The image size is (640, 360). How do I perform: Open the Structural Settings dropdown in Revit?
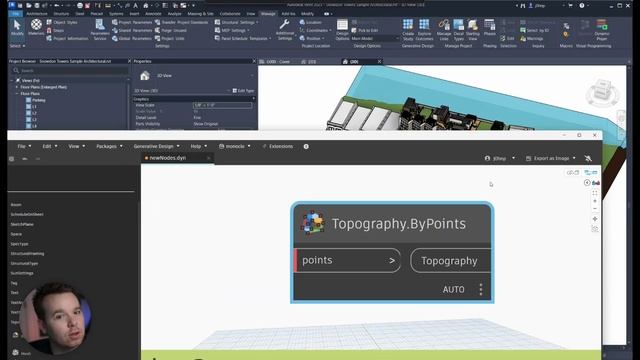(237, 22)
